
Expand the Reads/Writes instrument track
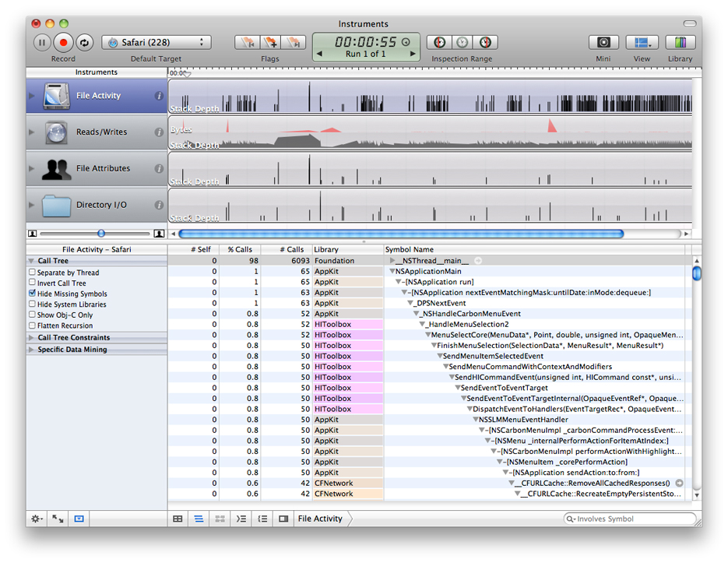32,132
